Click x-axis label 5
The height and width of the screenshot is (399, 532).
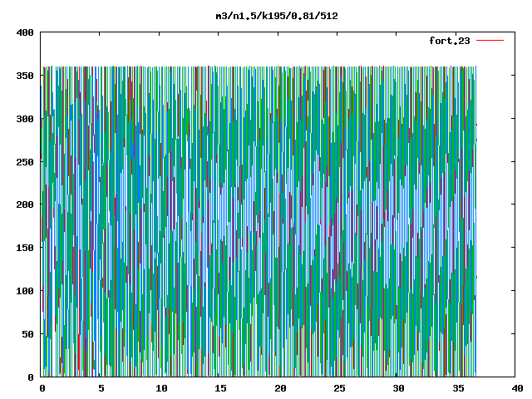[x=101, y=388]
